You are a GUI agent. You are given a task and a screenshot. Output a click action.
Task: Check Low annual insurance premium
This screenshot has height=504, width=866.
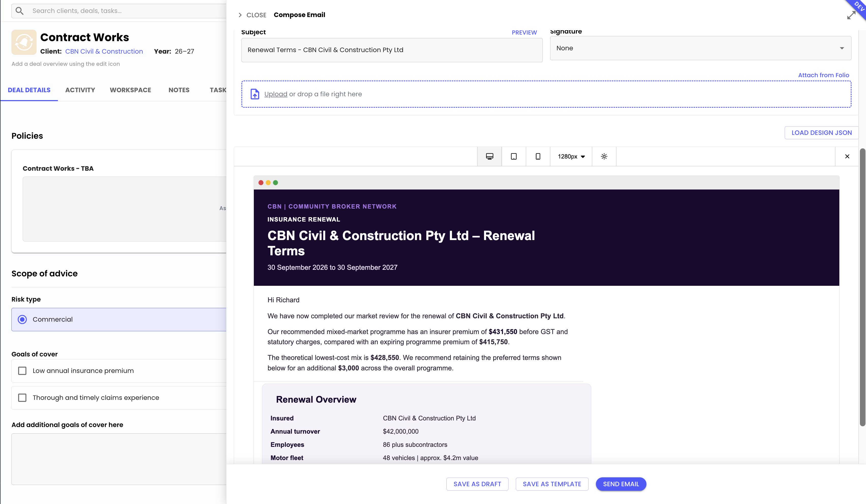pos(22,371)
